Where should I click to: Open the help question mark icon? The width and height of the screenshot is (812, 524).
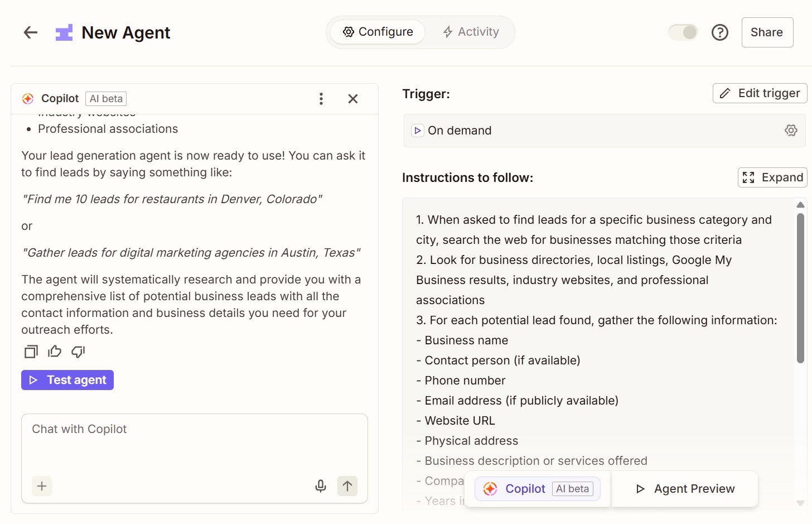tap(720, 32)
